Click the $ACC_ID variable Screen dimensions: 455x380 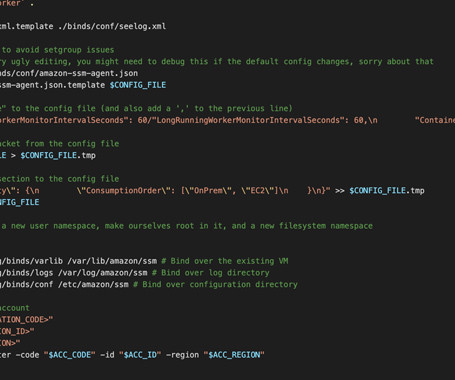(x=140, y=355)
